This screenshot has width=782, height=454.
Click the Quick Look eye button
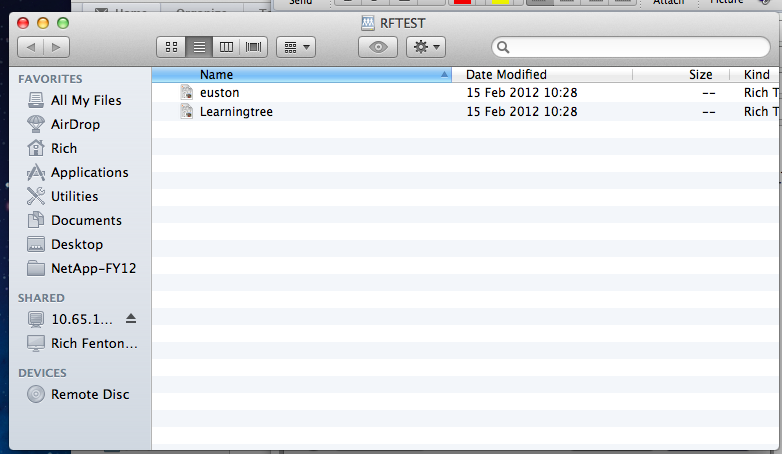[x=378, y=47]
